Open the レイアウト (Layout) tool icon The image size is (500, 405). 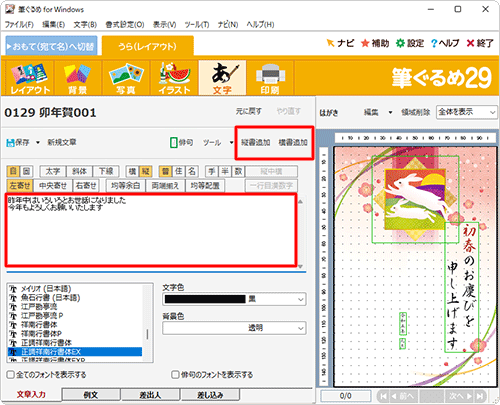click(30, 78)
